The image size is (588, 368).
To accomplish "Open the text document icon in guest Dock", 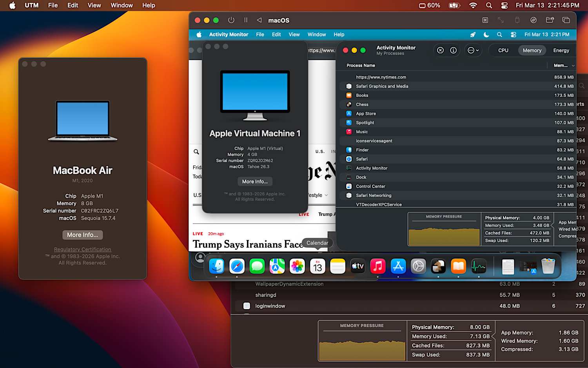I will pyautogui.click(x=508, y=267).
